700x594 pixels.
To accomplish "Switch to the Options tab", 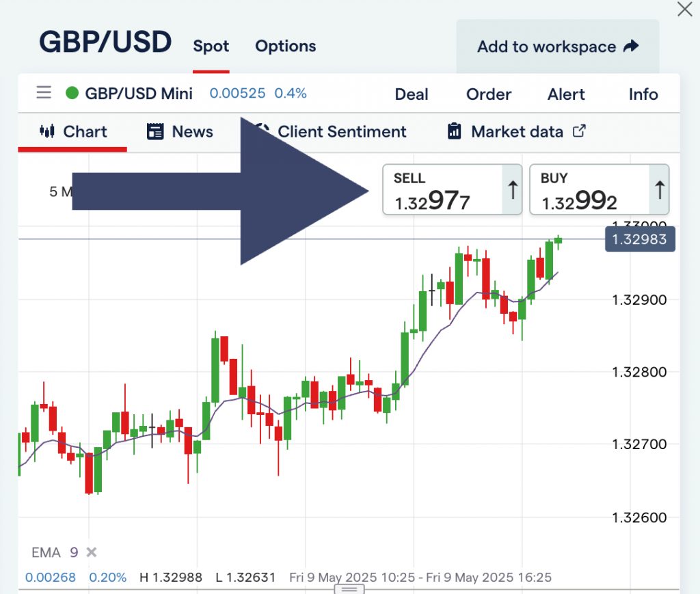I will tap(285, 46).
